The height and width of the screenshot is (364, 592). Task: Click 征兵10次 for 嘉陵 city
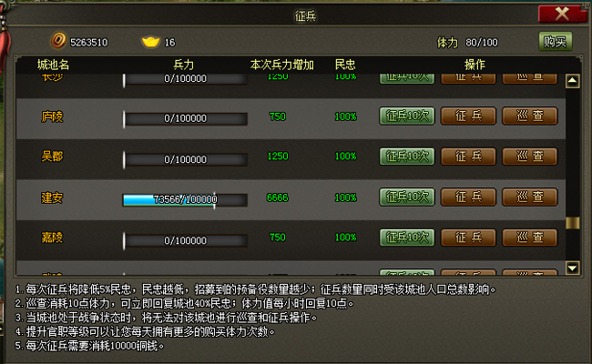click(407, 238)
